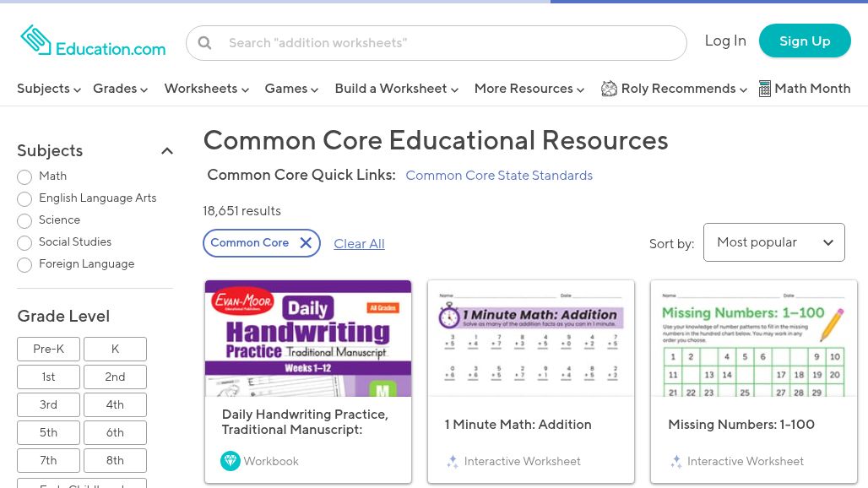Screen dimensions: 868x488
Task: Click the Interactive Worksheet sparkle icon on 1 Minute Math
Action: pos(453,461)
